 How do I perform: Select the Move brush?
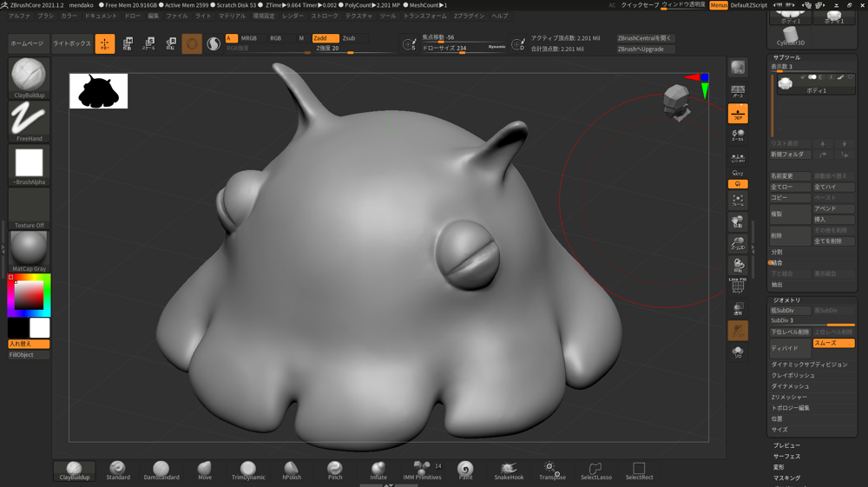click(x=205, y=471)
